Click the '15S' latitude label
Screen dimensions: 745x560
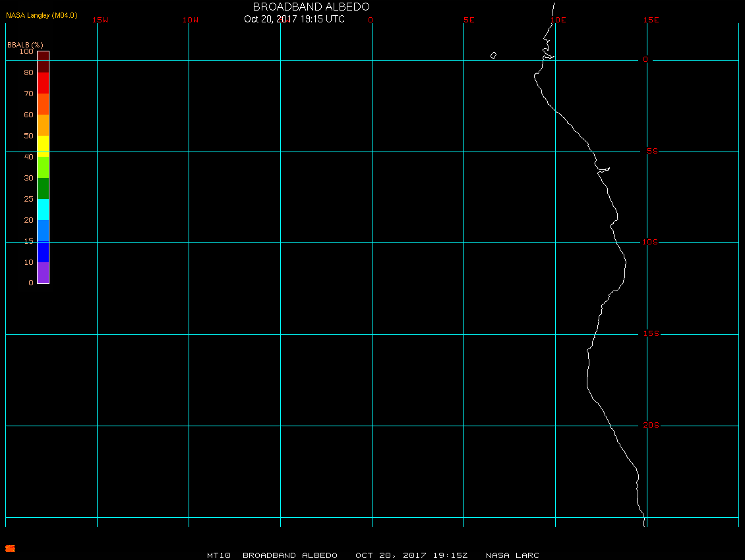(x=651, y=334)
